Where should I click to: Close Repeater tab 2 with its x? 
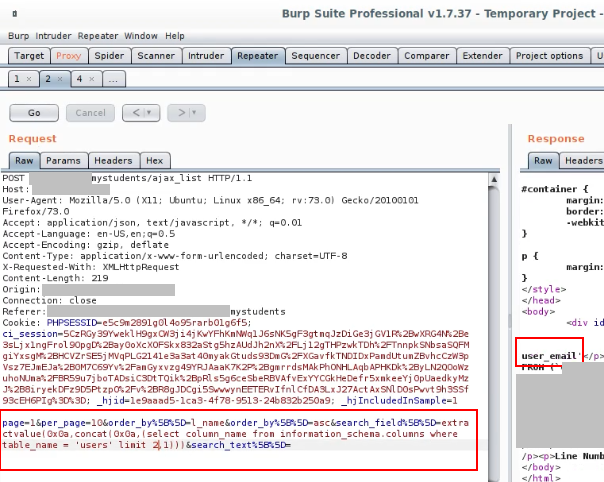pyautogui.click(x=60, y=79)
